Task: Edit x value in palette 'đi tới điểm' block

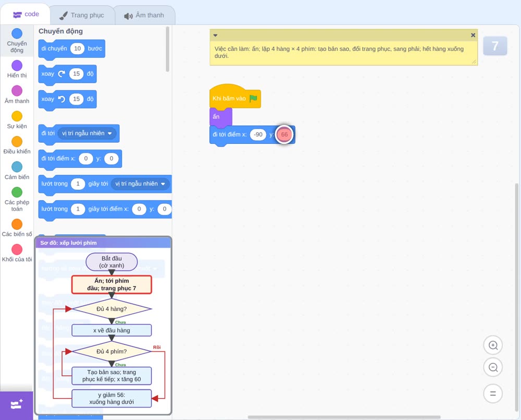Action: [x=86, y=158]
